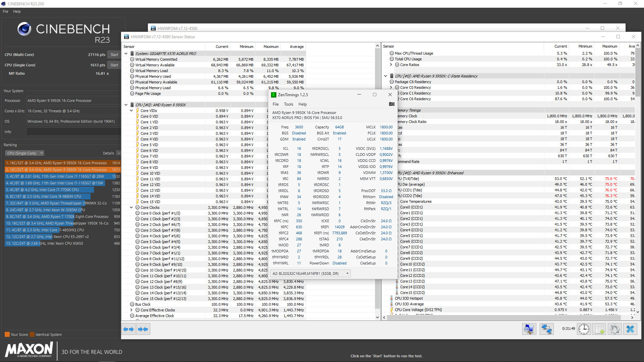Open HWiNFO sensor settings gear icon
Image resolution: width=644 pixels, height=362 pixels.
615,329
